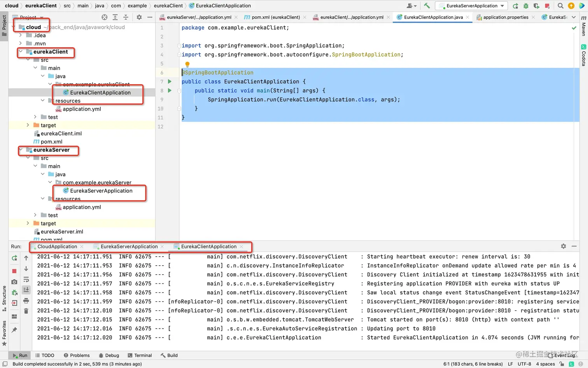
Task: Open the Problems tool window
Action: [x=77, y=355]
